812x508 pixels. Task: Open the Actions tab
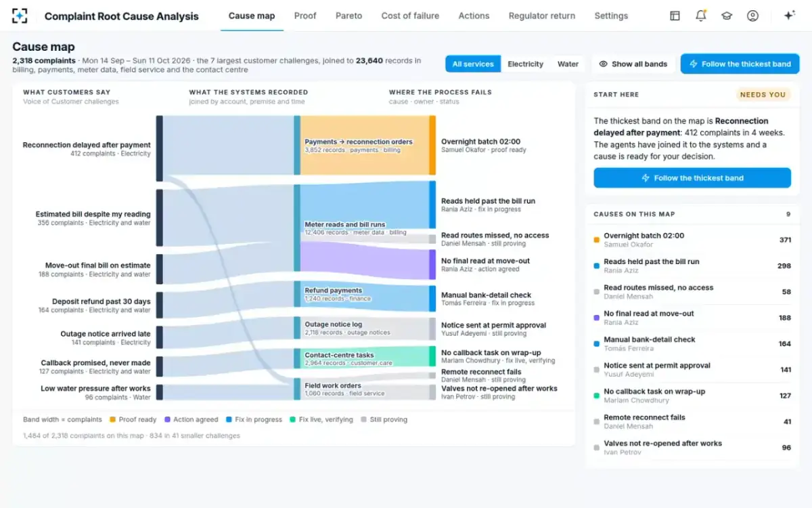[x=474, y=16]
